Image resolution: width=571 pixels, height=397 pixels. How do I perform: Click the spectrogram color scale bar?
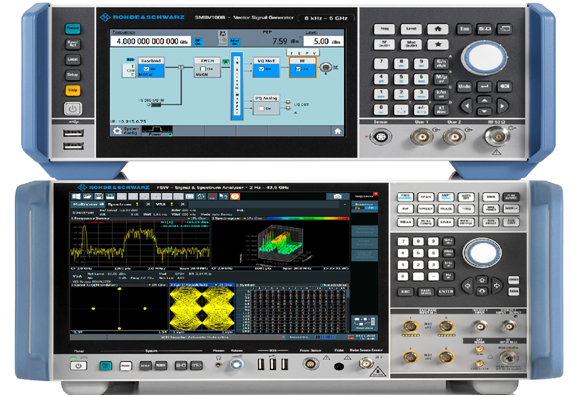(308, 219)
